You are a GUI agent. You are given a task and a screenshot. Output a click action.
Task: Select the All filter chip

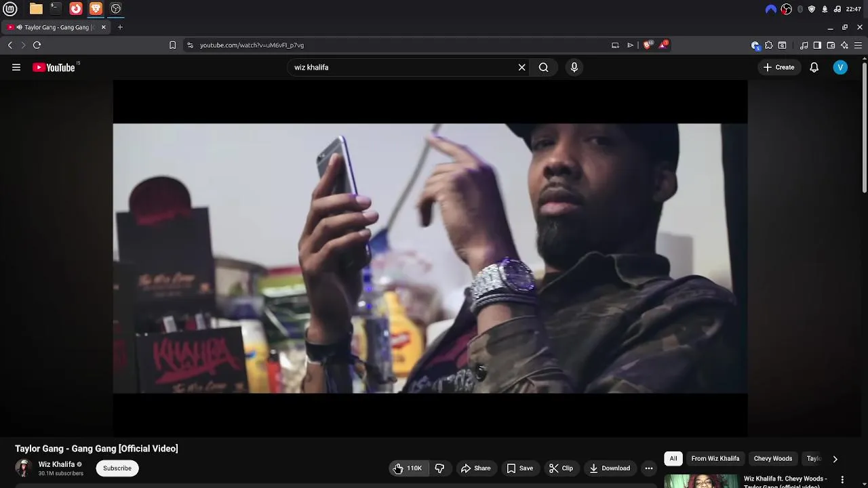pos(673,459)
